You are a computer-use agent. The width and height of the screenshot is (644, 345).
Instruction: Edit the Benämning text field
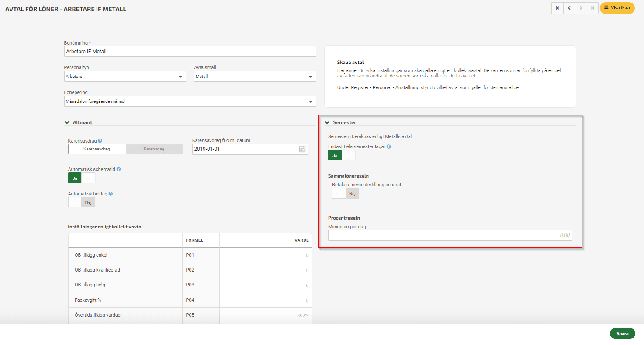click(190, 52)
